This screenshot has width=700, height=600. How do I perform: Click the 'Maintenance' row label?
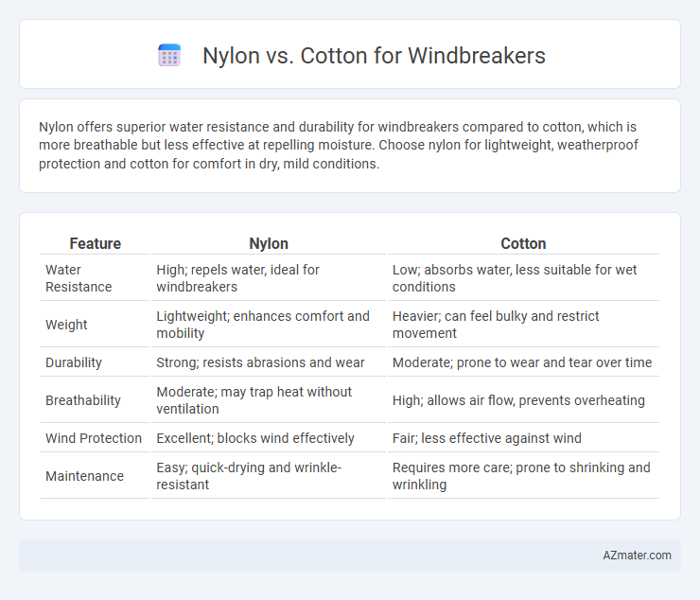pos(96,476)
